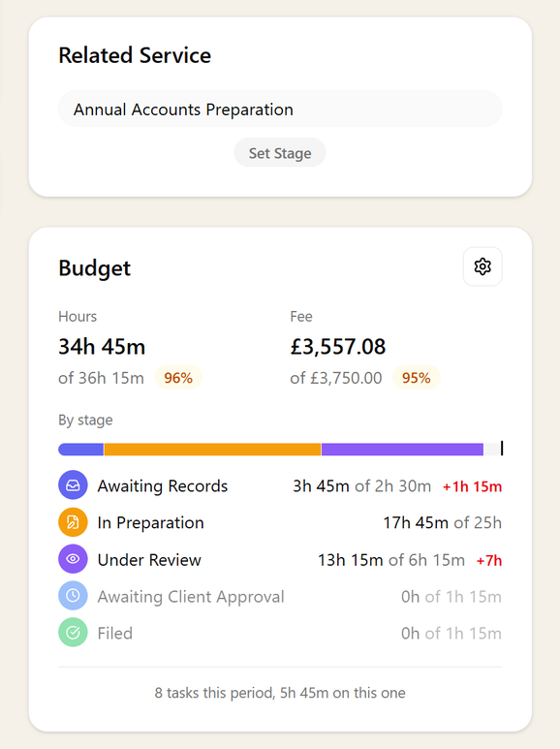
Task: Click the Related Service heading
Action: click(x=135, y=55)
